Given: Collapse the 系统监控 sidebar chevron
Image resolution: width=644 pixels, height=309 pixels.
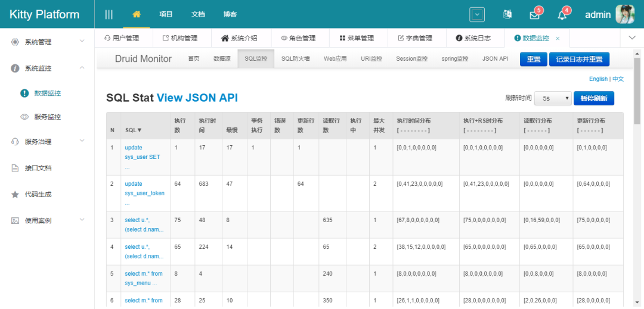Looking at the screenshot, I should tap(82, 68).
